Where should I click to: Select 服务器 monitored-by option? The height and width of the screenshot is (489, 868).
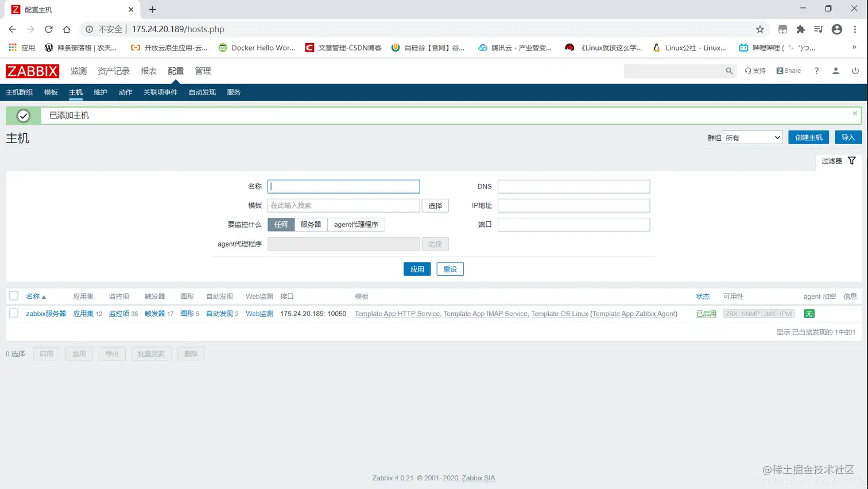pyautogui.click(x=311, y=225)
